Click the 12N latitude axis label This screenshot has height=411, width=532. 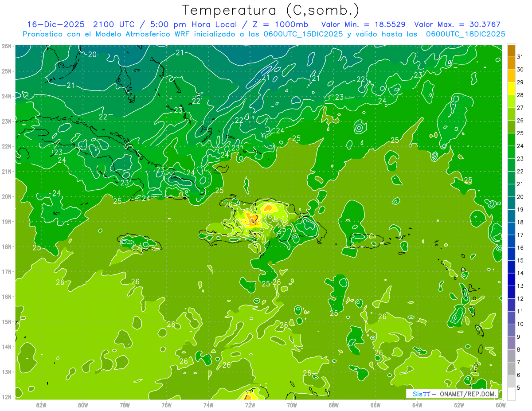(6, 397)
